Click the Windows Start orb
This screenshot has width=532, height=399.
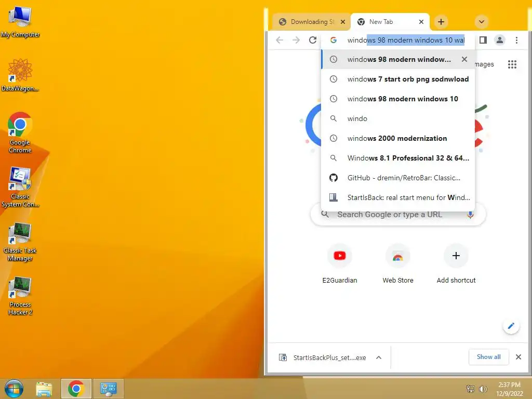tap(14, 389)
